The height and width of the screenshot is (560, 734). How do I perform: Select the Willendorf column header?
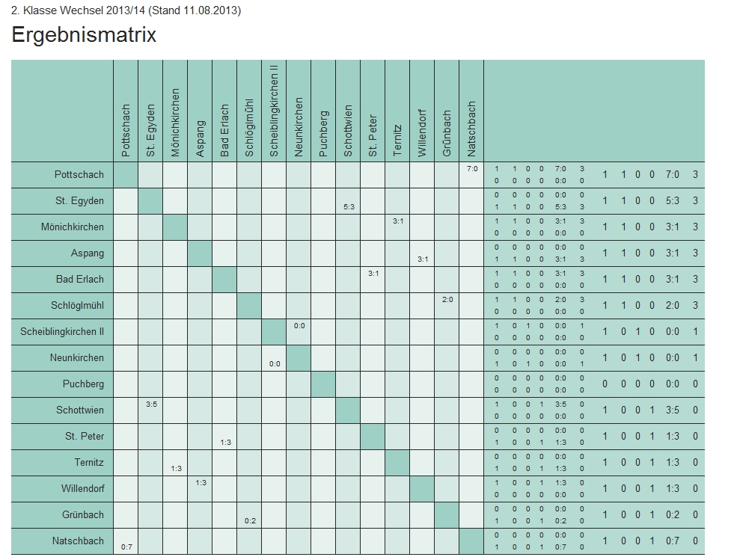(422, 130)
